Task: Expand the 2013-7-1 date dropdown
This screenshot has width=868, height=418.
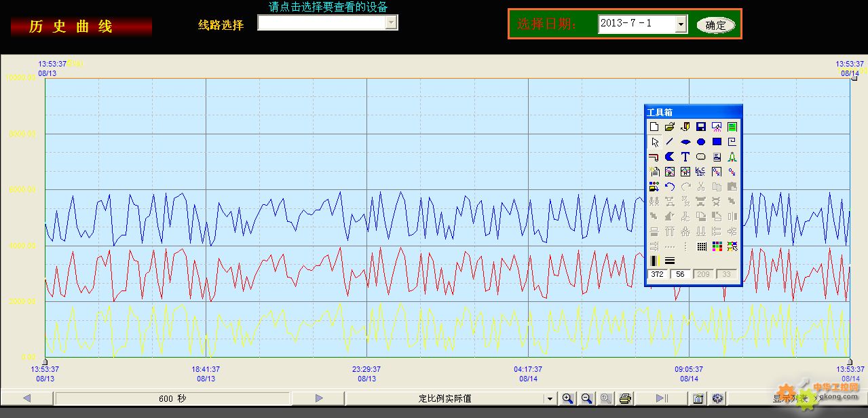Action: point(681,24)
